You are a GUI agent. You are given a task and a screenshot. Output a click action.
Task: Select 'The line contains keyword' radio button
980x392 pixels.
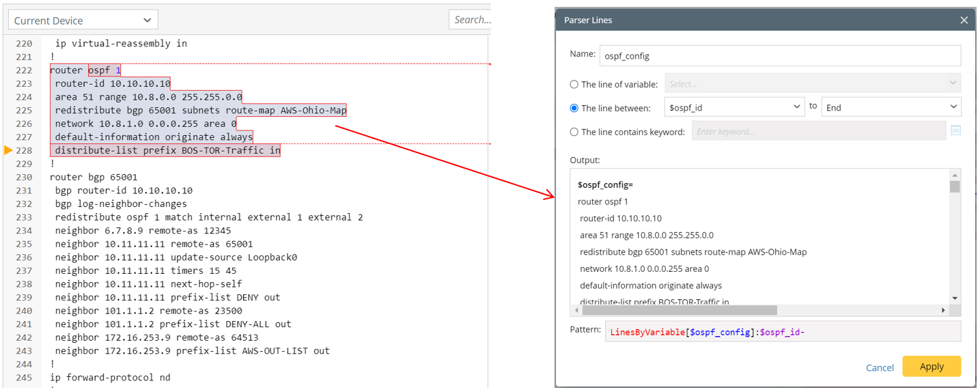[x=574, y=132]
